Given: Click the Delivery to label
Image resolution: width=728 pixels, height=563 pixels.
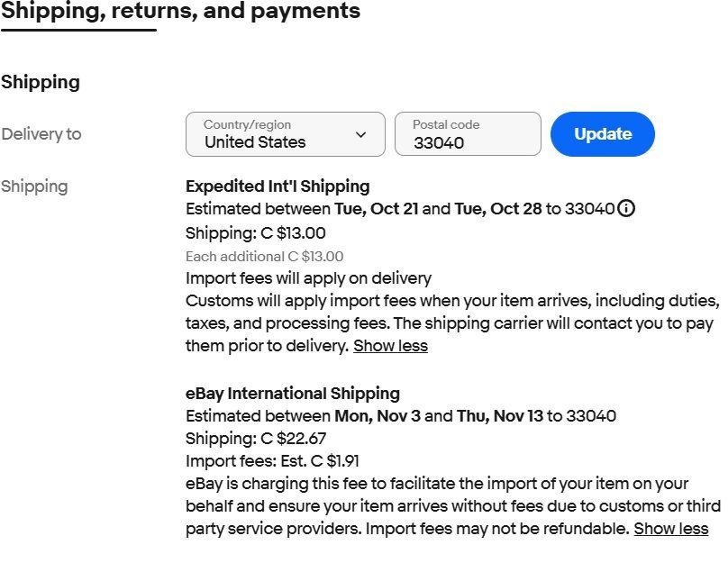Looking at the screenshot, I should tap(41, 134).
